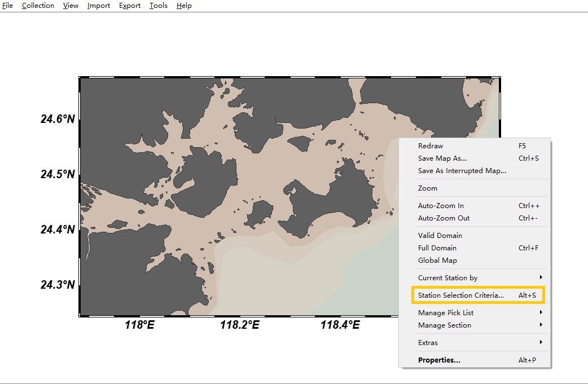Select Save Map As... entry
Viewport: 588px width, 384px height.
[475, 158]
